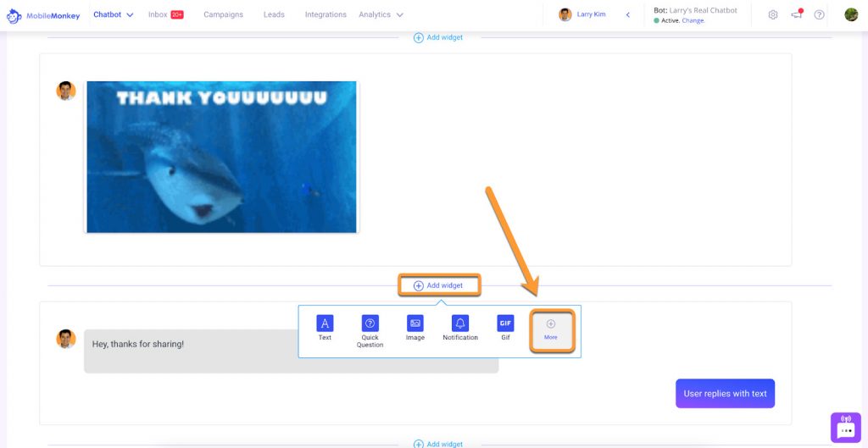Viewport: 868px width, 448px height.
Task: Open the Integrations tab
Action: coord(325,15)
